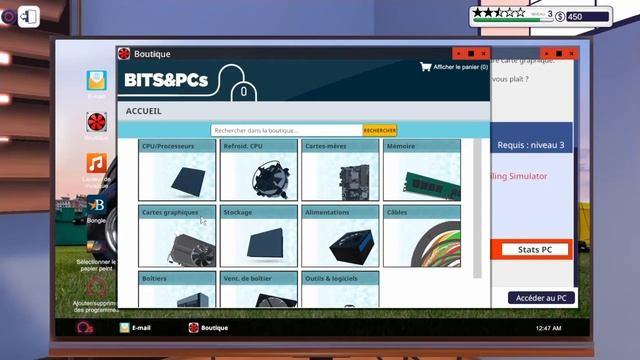Minimize the Boutique window
This screenshot has height=360, width=640.
click(x=459, y=53)
